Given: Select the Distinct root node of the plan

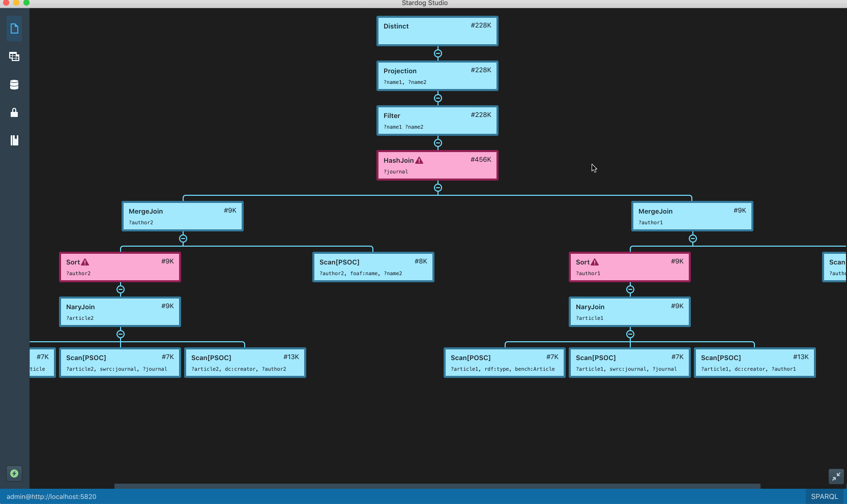Looking at the screenshot, I should pyautogui.click(x=437, y=31).
